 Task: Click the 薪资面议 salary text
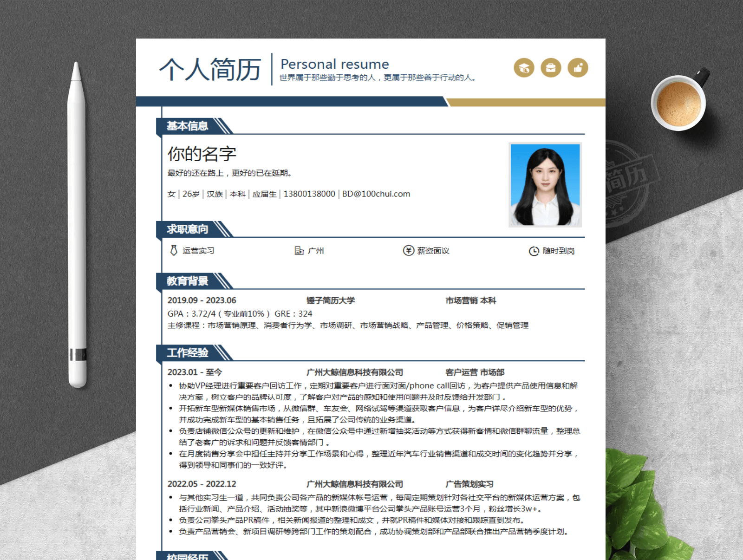(x=433, y=251)
